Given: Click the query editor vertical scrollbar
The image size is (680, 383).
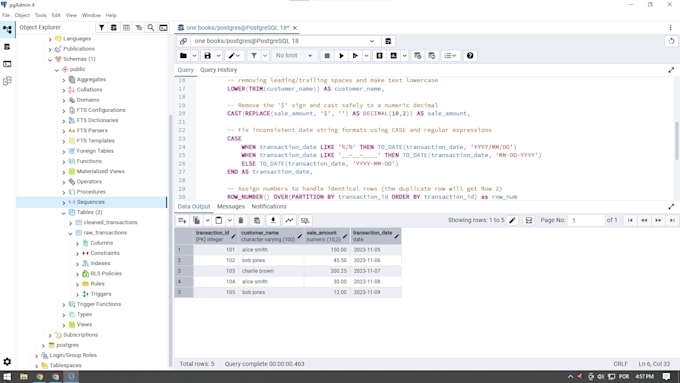Looking at the screenshot, I should pyautogui.click(x=676, y=141).
